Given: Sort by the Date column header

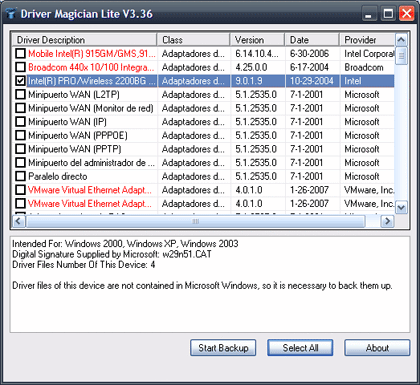Looking at the screenshot, I should coord(312,40).
